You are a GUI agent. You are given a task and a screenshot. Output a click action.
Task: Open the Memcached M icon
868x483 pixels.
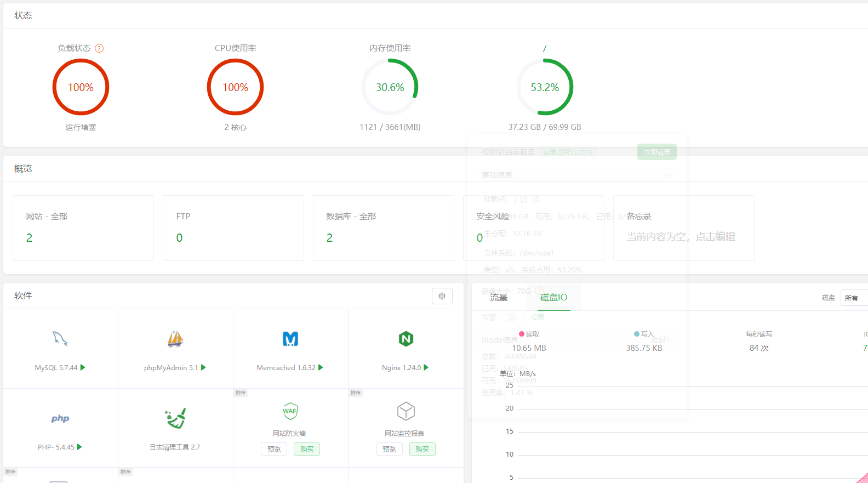click(290, 339)
